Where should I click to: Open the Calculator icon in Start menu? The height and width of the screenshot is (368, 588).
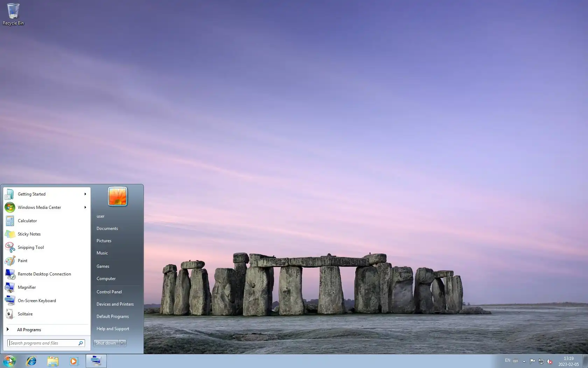pos(10,221)
